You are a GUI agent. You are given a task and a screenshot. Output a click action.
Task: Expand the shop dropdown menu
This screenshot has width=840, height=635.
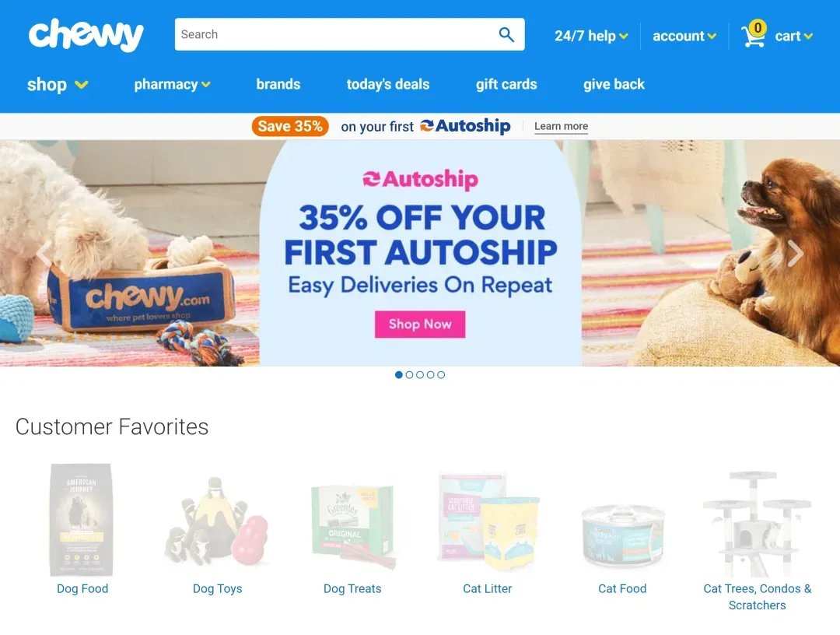58,85
